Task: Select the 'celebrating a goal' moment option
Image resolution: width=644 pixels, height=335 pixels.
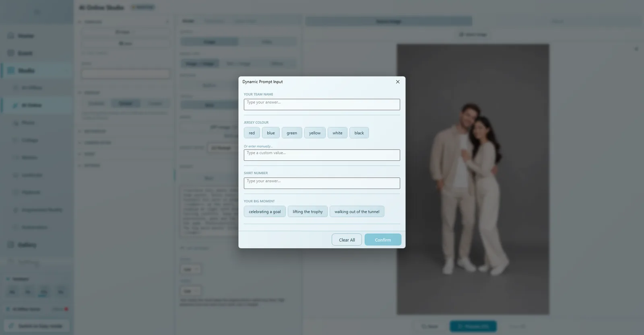Action: tap(265, 212)
